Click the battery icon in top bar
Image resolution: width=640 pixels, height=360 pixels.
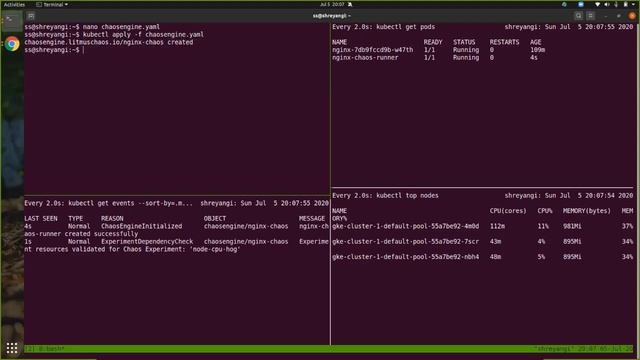pos(625,4)
